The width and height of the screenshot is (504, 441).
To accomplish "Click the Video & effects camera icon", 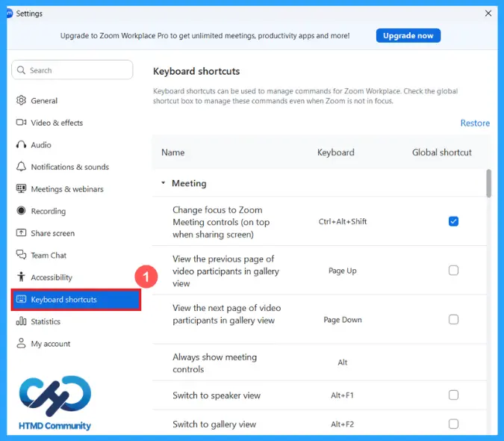I will [x=21, y=123].
